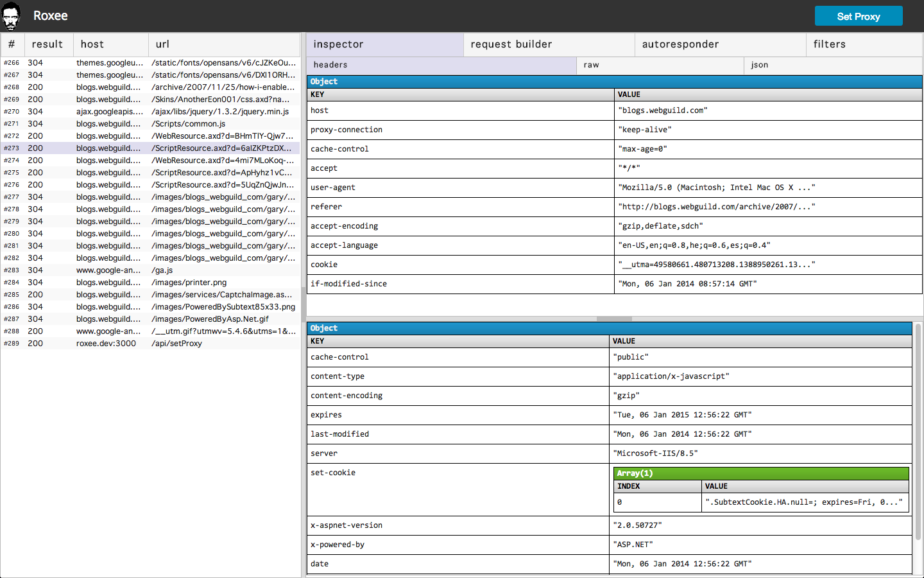924x578 pixels.
Task: Select request row #266
Action: click(150, 63)
